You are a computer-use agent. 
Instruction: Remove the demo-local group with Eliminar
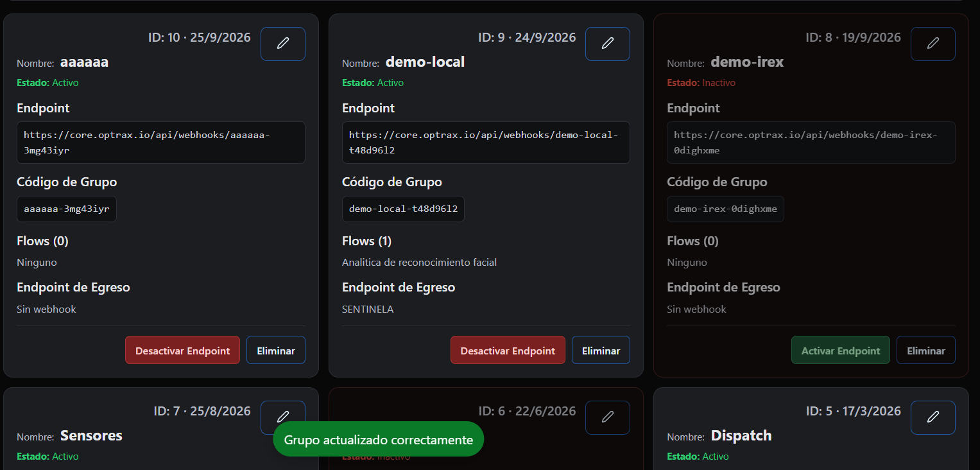pyautogui.click(x=601, y=350)
